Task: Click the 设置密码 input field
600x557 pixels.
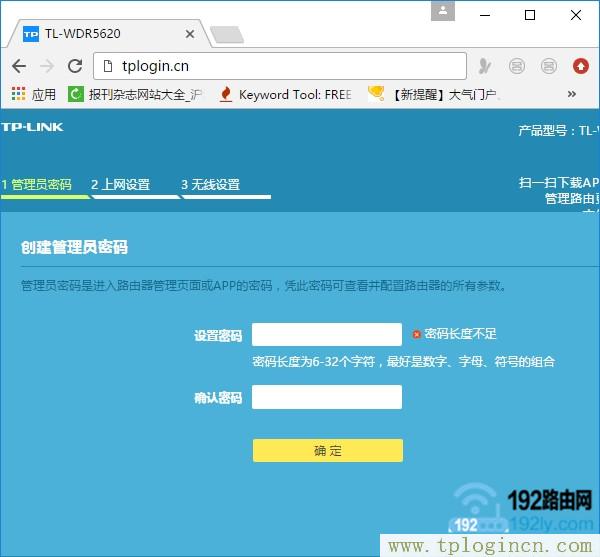Action: [327, 335]
